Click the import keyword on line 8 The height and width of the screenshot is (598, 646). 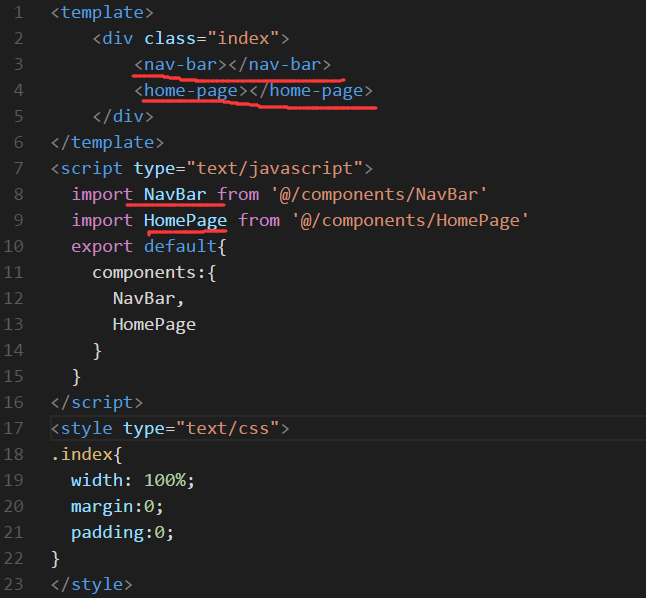(102, 194)
